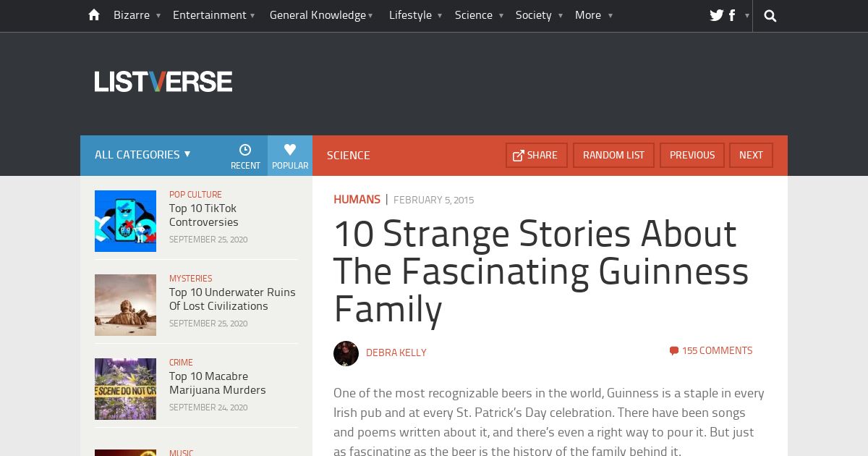Open the Bizarre menu item
This screenshot has width=868, height=456.
click(x=132, y=15)
